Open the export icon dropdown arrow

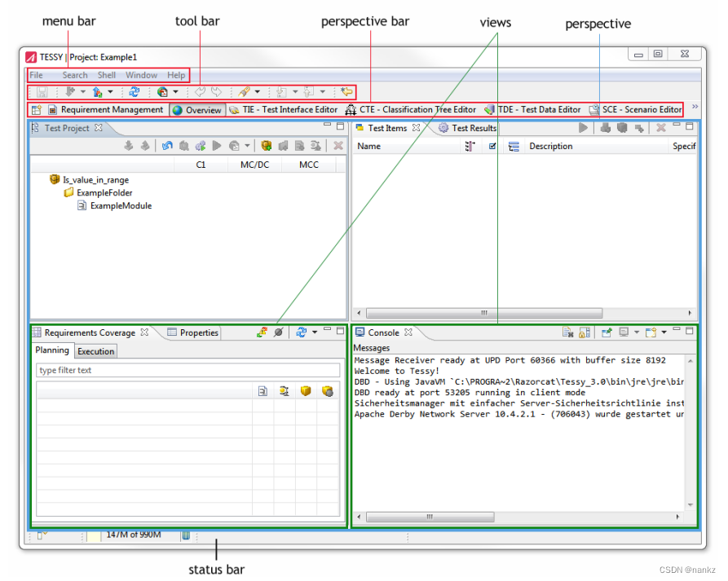coord(111,92)
